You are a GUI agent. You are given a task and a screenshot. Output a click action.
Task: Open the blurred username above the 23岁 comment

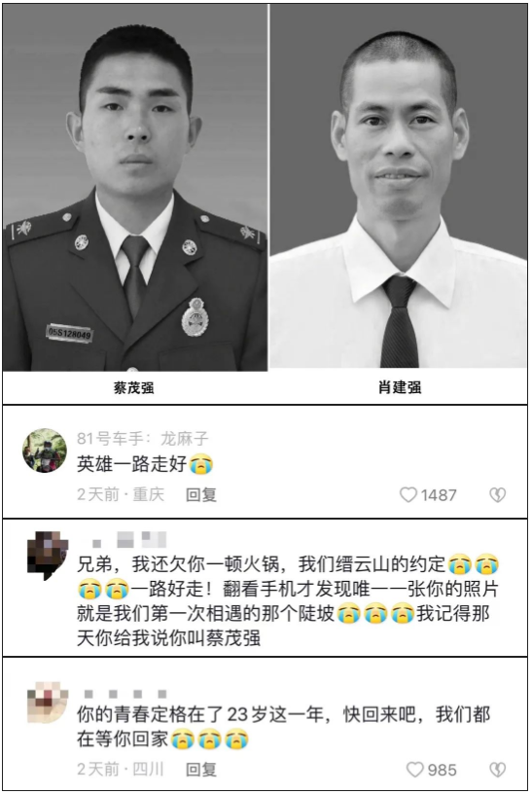[x=125, y=694]
